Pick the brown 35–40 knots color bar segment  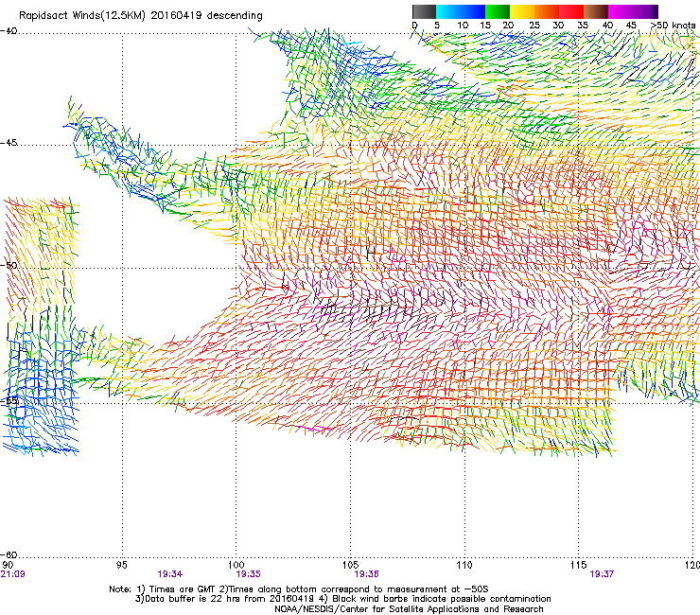pyautogui.click(x=596, y=11)
